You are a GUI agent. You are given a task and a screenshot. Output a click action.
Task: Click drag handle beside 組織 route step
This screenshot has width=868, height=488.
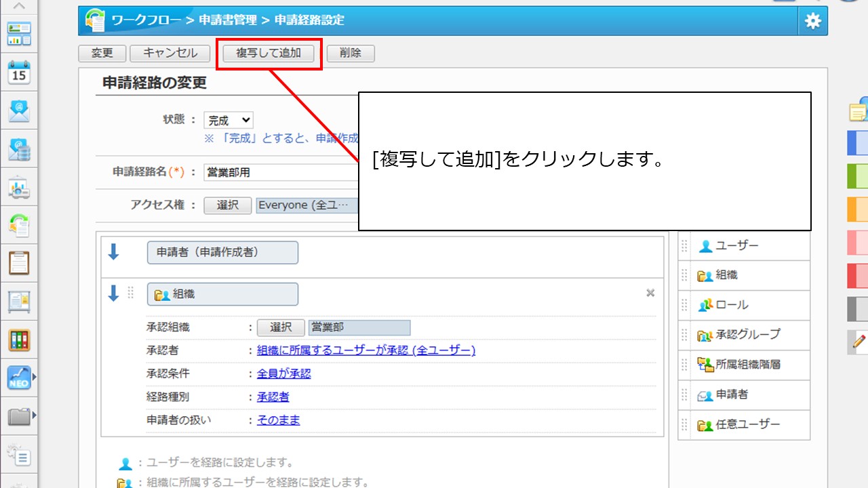coord(131,293)
